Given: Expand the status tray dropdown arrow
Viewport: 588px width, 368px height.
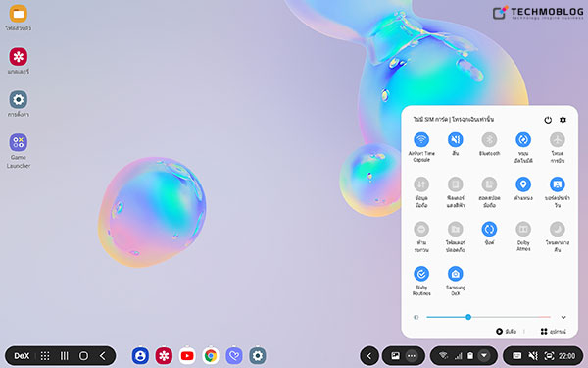Looking at the screenshot, I should [x=484, y=355].
